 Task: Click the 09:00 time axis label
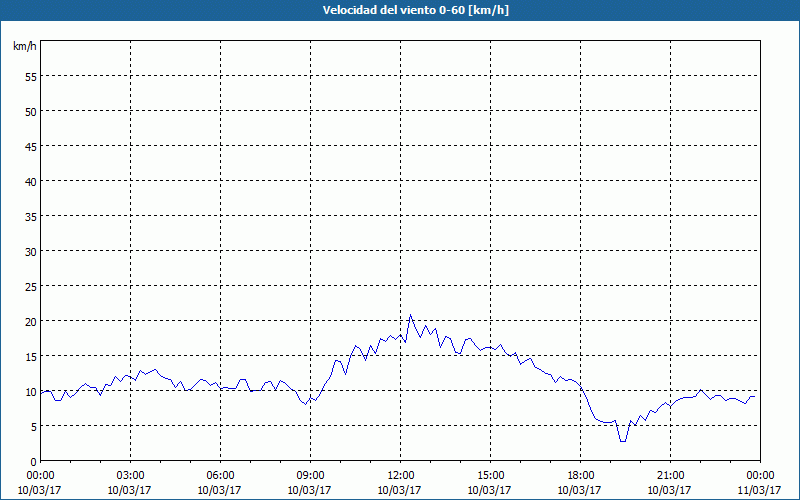point(310,476)
